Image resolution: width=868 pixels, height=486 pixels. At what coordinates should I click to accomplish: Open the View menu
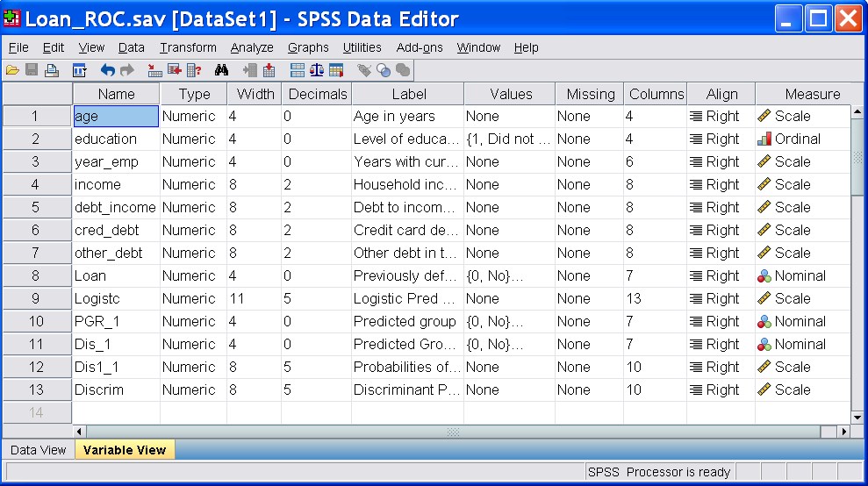(91, 47)
